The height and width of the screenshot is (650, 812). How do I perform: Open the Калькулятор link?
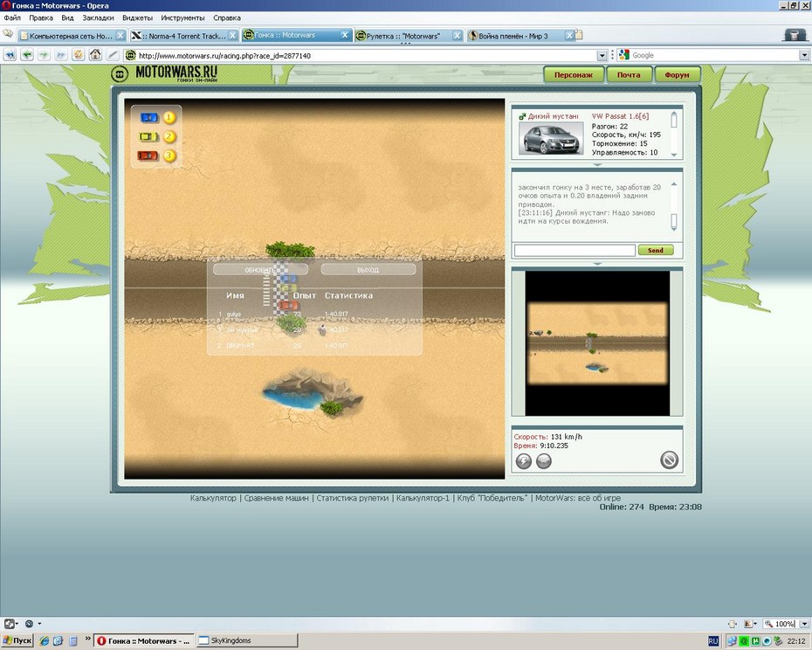pos(213,498)
